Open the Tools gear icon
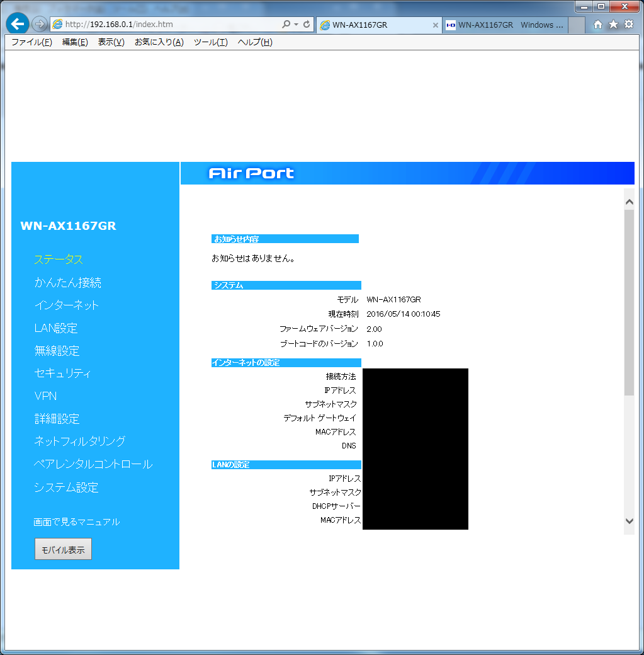The image size is (644, 655). (x=628, y=24)
